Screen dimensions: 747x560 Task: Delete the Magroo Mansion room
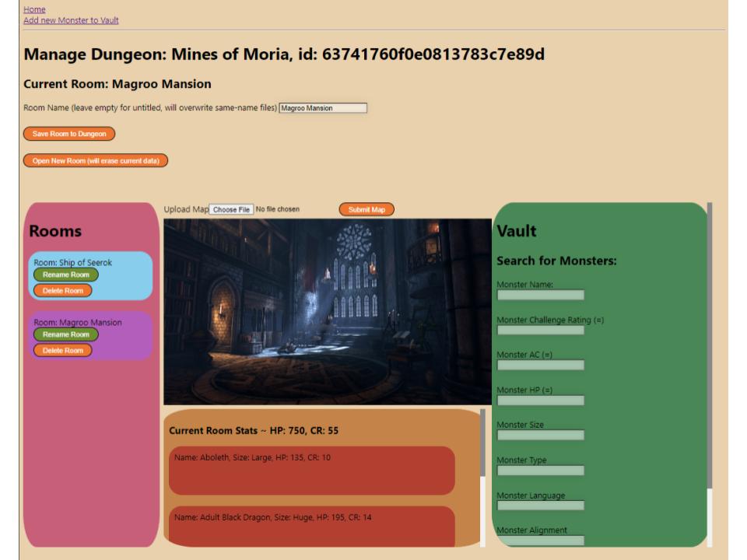point(62,351)
